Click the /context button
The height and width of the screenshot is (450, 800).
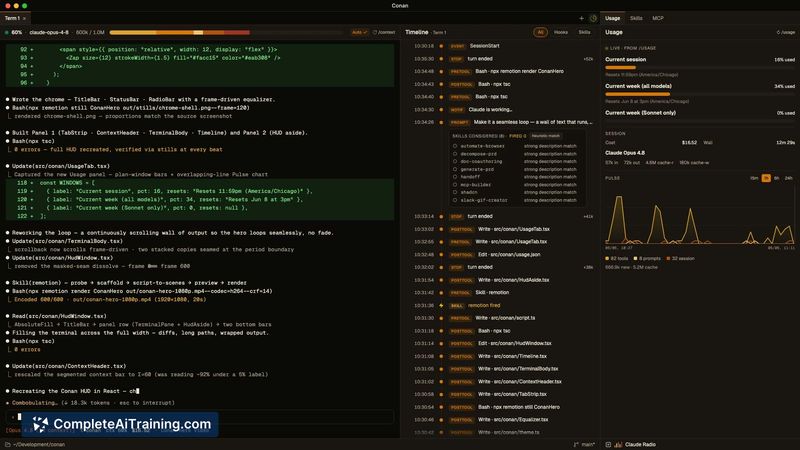pos(384,32)
